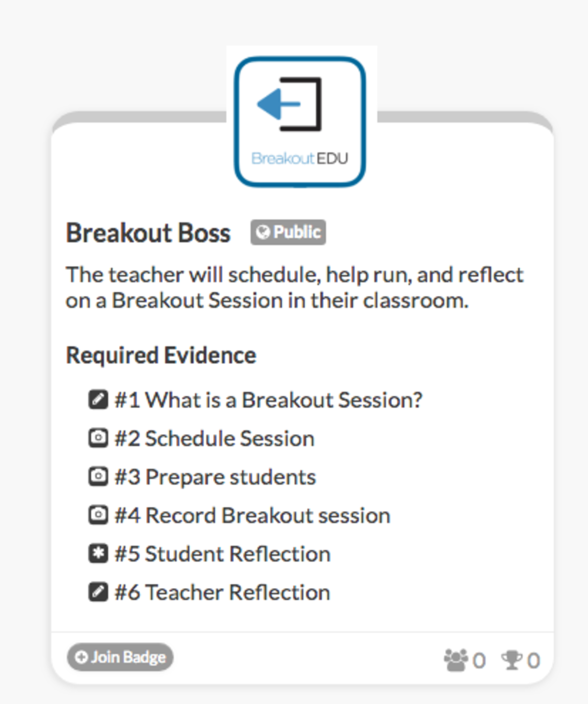Click the badge description about teacher scheduling
Image resolution: width=588 pixels, height=704 pixels.
pos(294,287)
